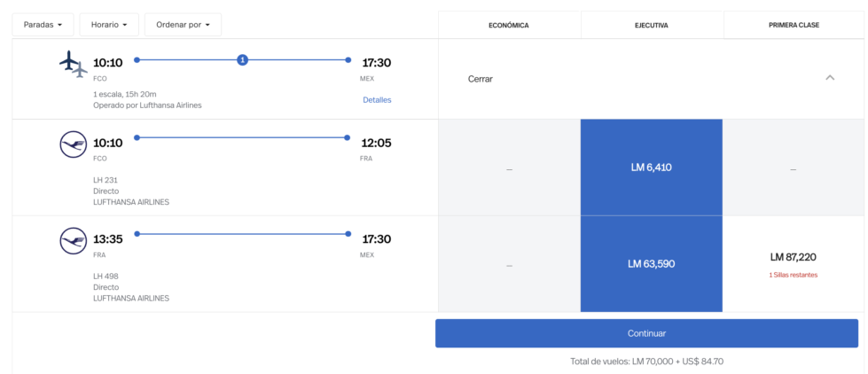Open the Detalles link for itinerary
Screen dimensions: 868x374
coord(377,100)
